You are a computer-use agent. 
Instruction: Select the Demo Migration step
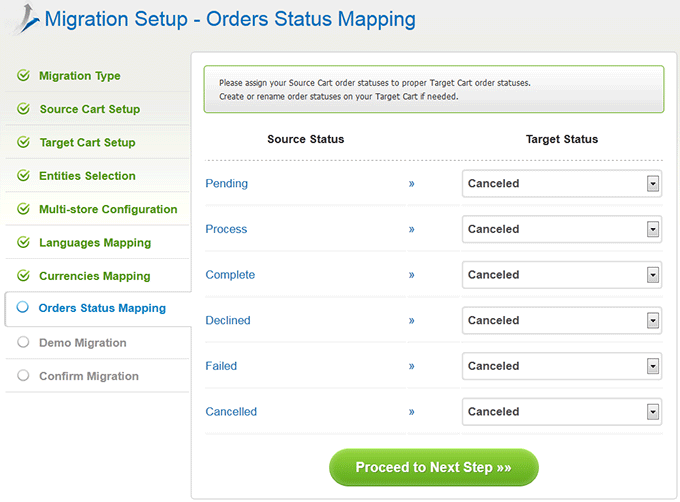[x=83, y=342]
